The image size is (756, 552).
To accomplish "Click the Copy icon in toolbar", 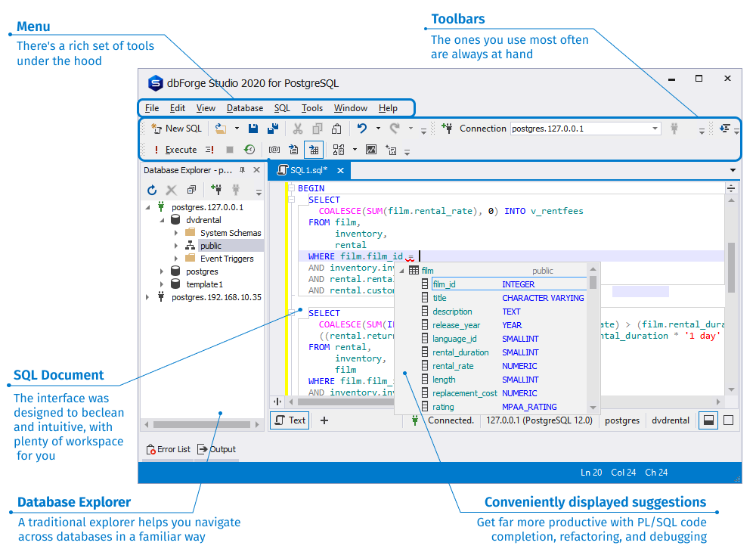I will click(x=318, y=129).
